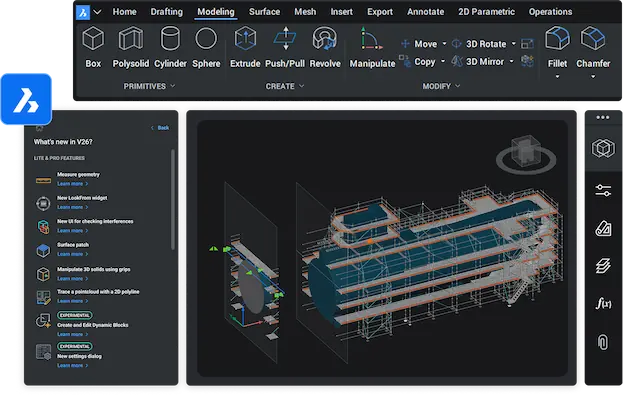The image size is (623, 395).
Task: Open the sliders settings panel icon
Action: 603,191
